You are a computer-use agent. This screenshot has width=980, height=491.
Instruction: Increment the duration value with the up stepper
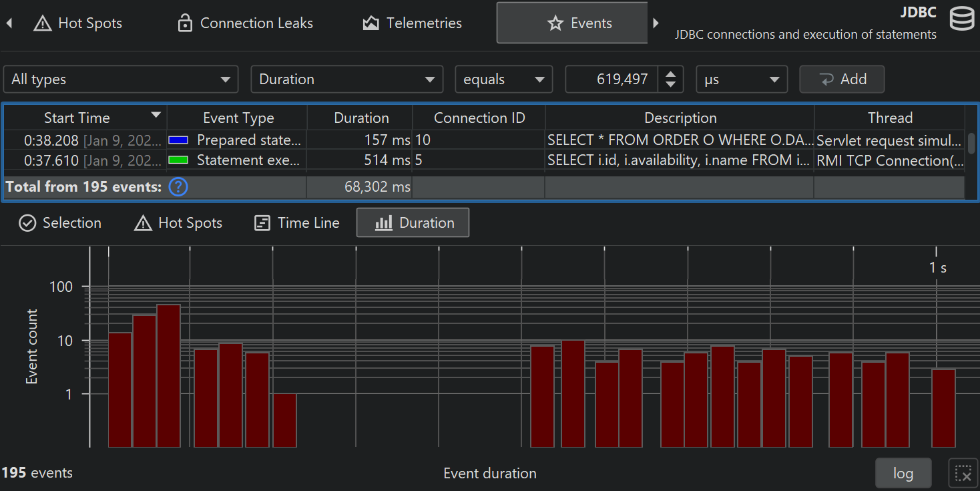tap(670, 73)
